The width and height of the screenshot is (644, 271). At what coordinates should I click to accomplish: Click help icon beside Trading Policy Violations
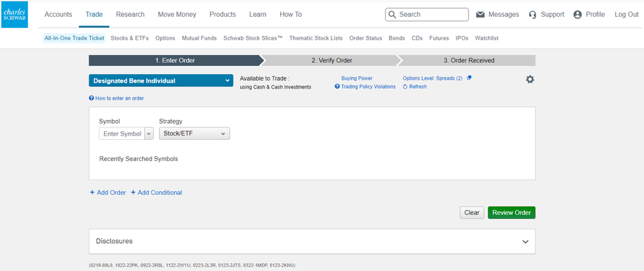(337, 86)
